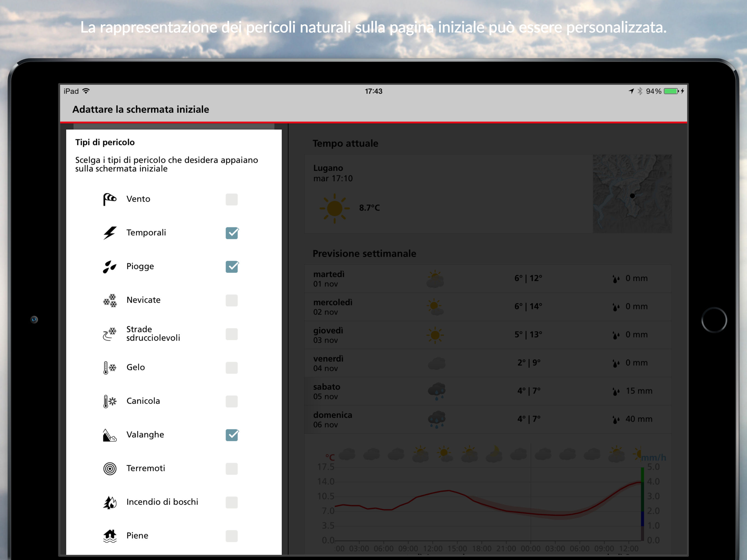Click the 15 mm precipitation value
Screen dimensions: 747x560
[639, 391]
